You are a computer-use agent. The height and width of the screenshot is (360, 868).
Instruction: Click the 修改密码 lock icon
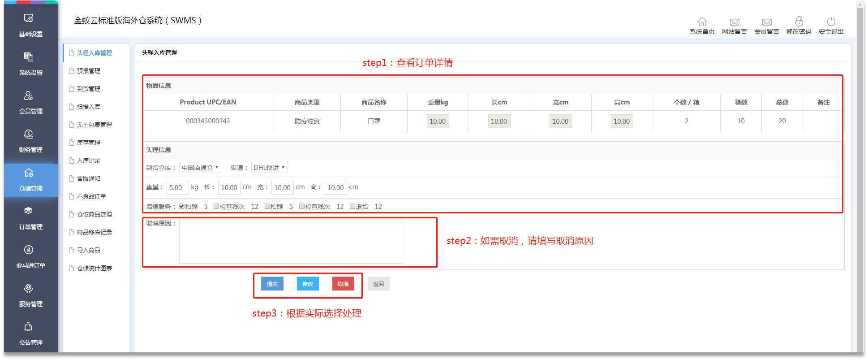coord(799,22)
